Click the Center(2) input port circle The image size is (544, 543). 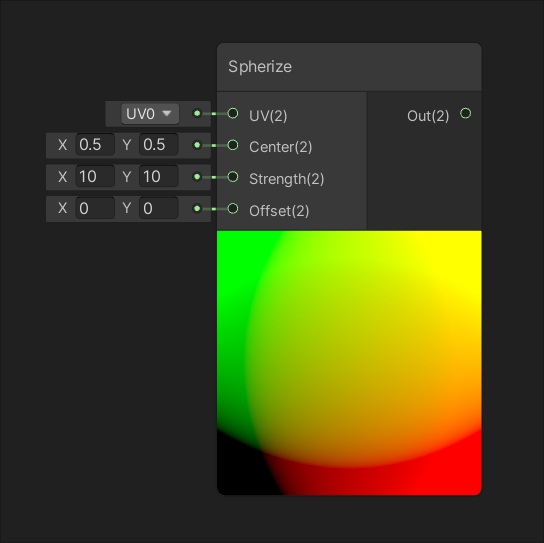[x=233, y=145]
